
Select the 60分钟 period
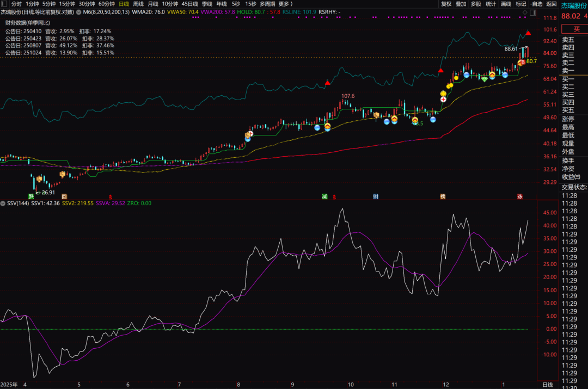coord(107,4)
